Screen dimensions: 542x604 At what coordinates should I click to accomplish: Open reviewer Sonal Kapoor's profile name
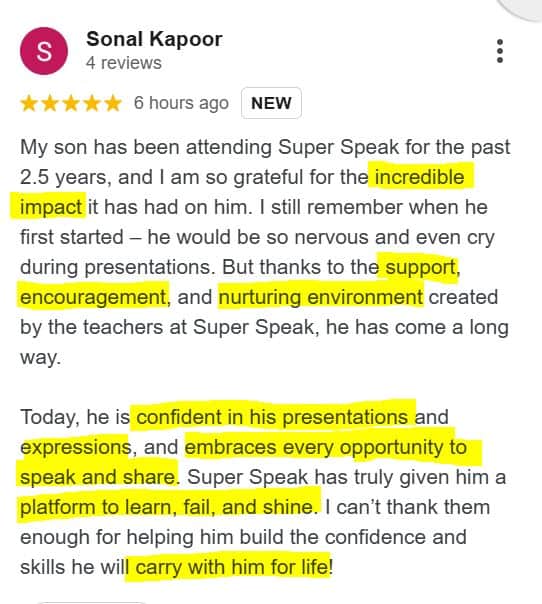click(154, 39)
